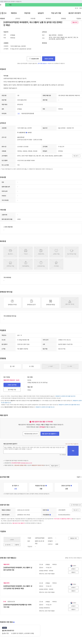Click 입사지원 on D-8 장애인직업재활시설 listing
This screenshot has height=644, width=82.
(73, 606)
